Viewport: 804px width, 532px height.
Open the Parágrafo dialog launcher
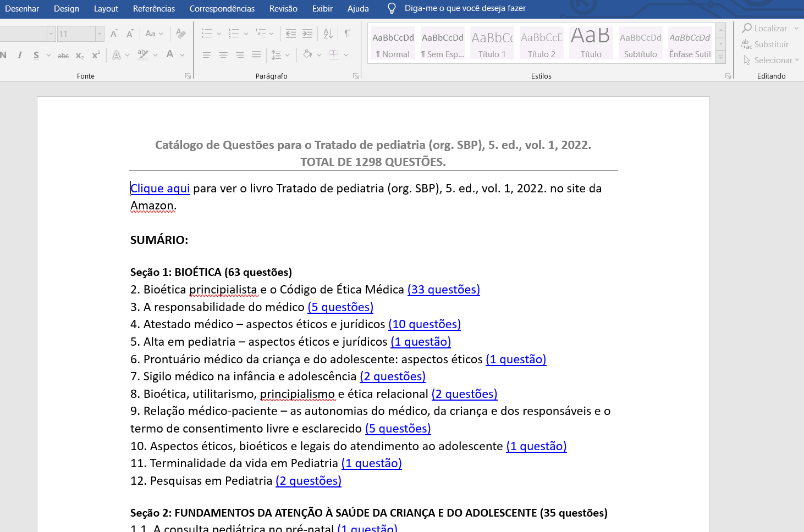click(355, 76)
